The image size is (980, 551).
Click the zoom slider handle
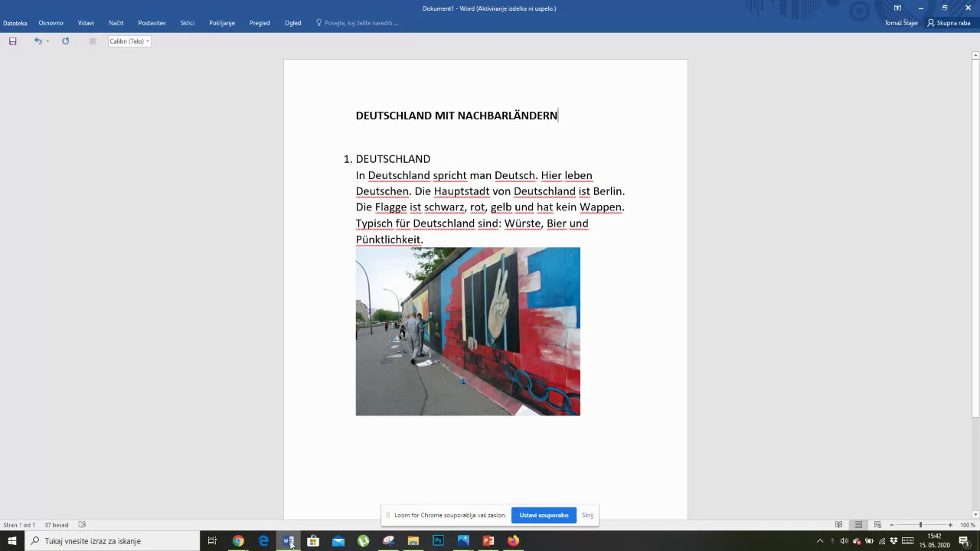pos(920,525)
